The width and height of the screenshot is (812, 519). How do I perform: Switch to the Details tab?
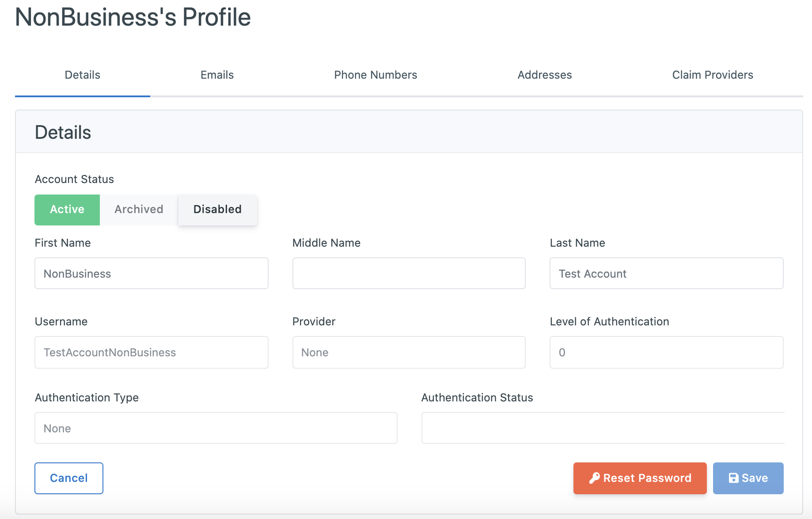83,75
